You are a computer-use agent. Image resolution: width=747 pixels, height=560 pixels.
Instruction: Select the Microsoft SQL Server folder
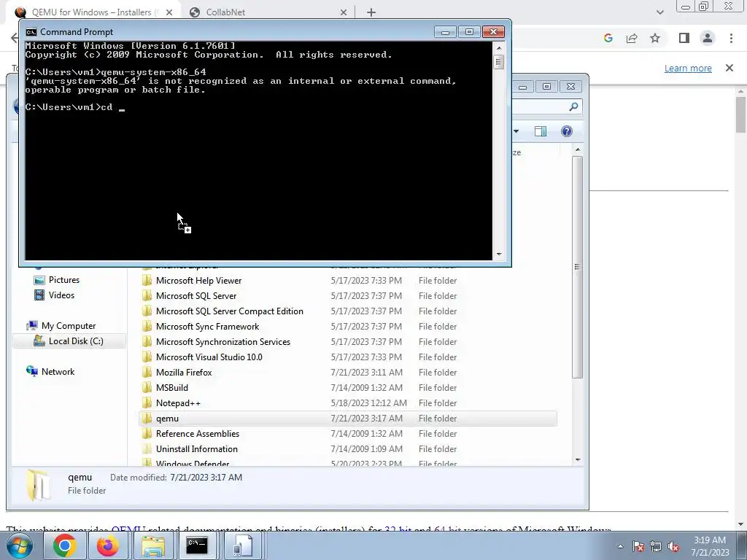196,296
